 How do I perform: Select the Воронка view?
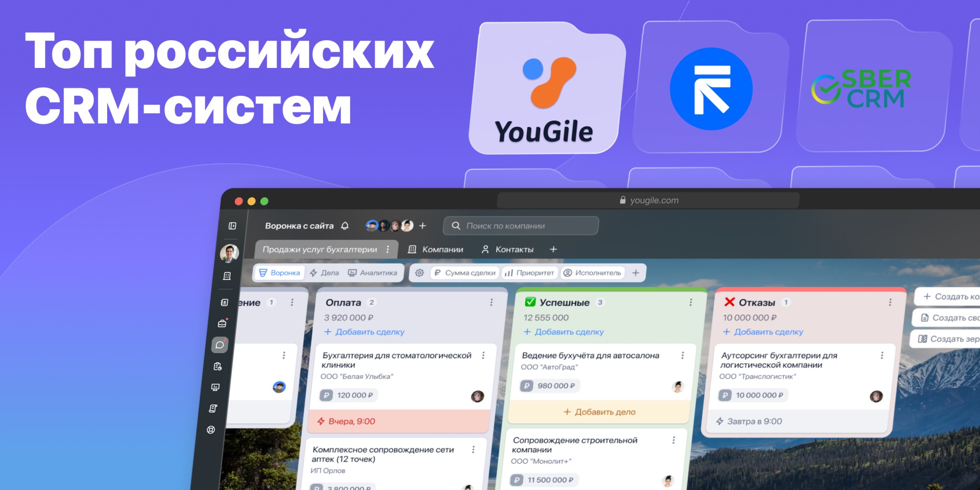point(279,273)
